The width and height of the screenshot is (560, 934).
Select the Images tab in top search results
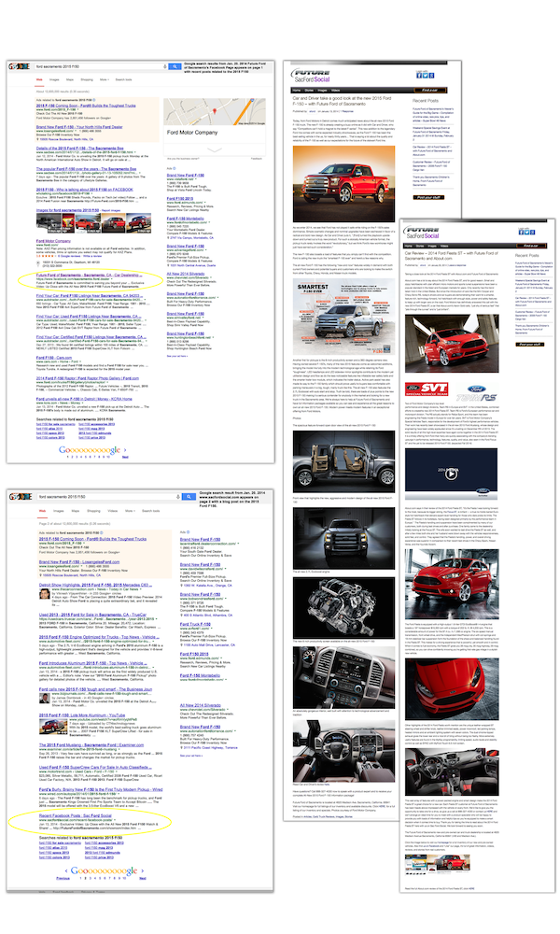click(x=54, y=79)
